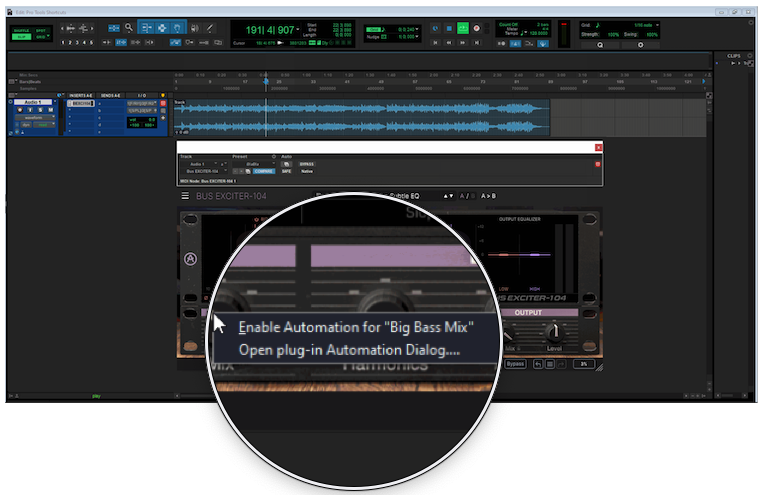Select the Pencil tool

tap(210, 28)
